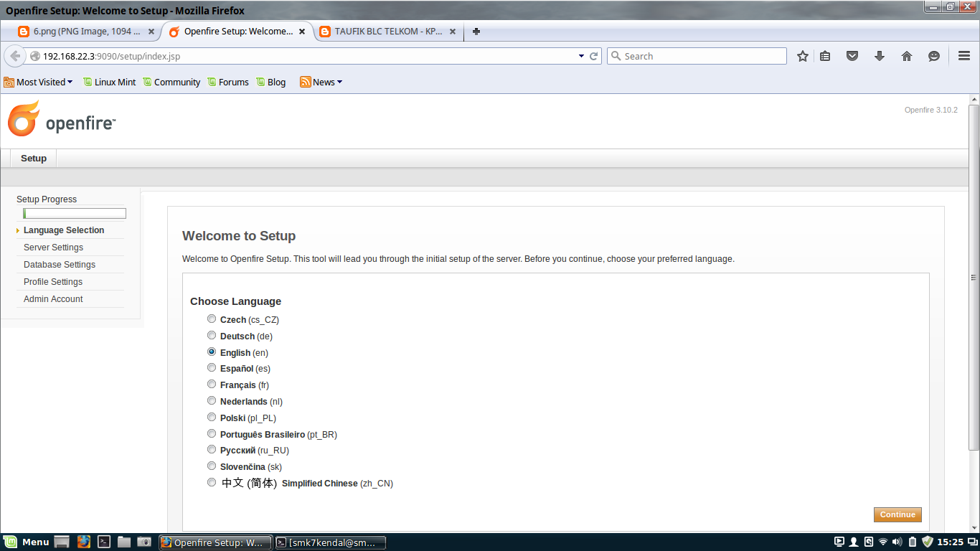The height and width of the screenshot is (551, 980).
Task: Open the Downloads arrow icon
Action: click(x=880, y=56)
